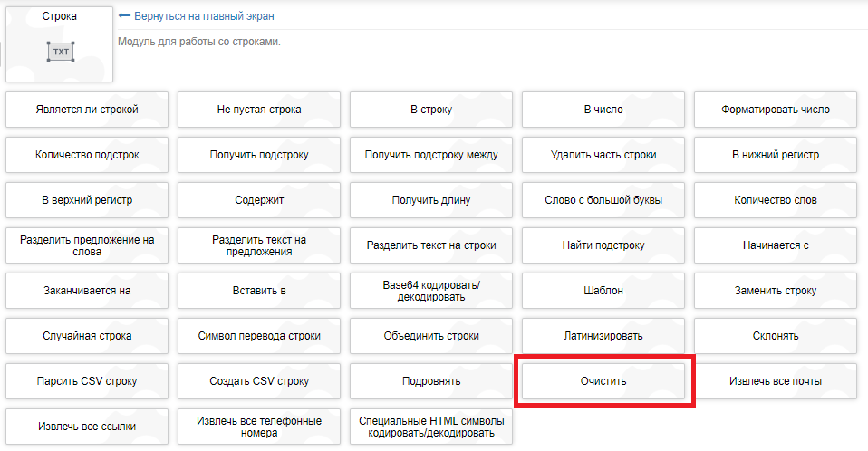Click 'В верхний регистр' button

coord(87,200)
